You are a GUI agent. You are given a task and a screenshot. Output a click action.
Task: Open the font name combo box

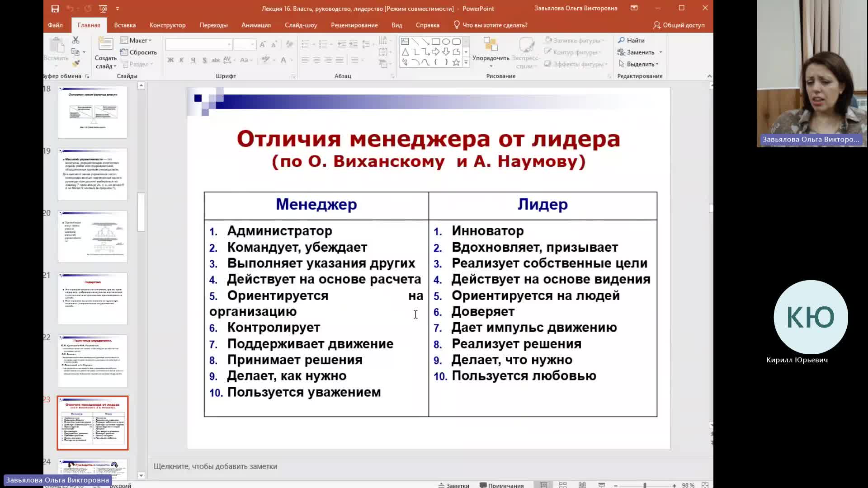199,44
